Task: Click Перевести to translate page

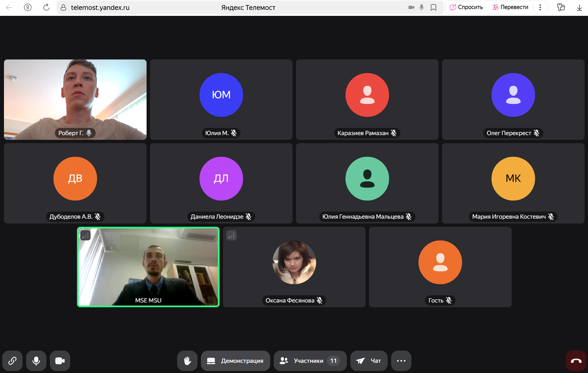Action: (510, 7)
